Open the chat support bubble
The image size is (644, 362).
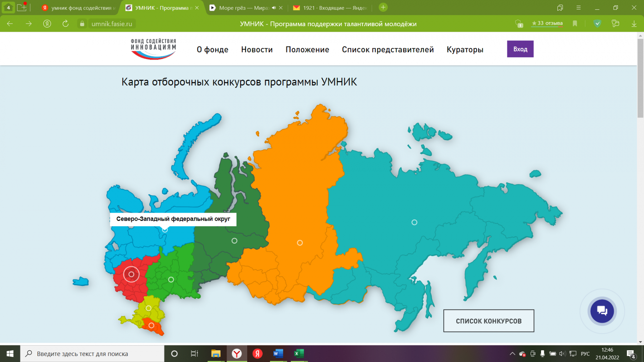602,311
